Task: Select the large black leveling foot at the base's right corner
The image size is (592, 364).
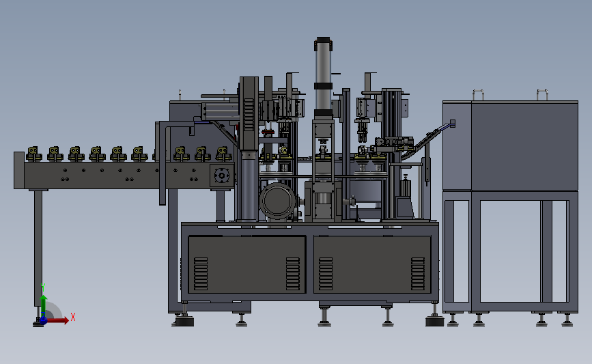Action: [434, 322]
